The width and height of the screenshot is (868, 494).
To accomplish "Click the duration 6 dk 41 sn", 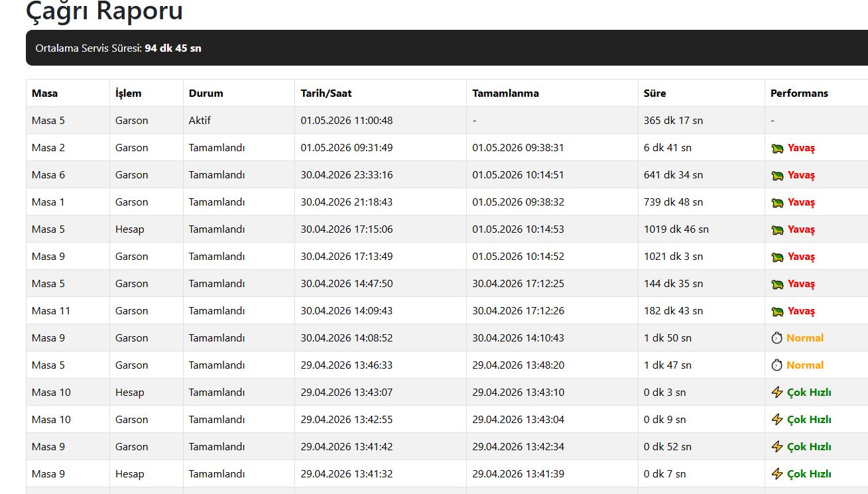I will click(668, 148).
